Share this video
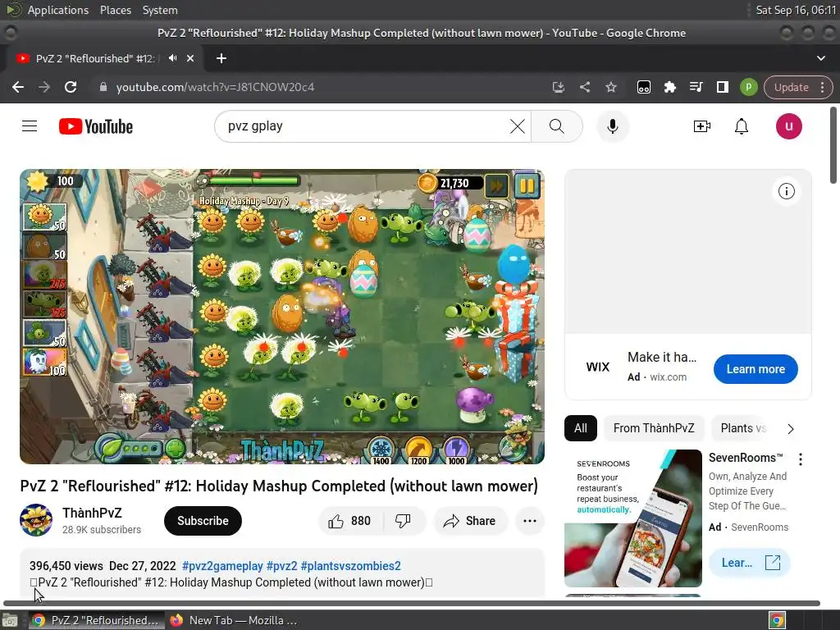 470,521
